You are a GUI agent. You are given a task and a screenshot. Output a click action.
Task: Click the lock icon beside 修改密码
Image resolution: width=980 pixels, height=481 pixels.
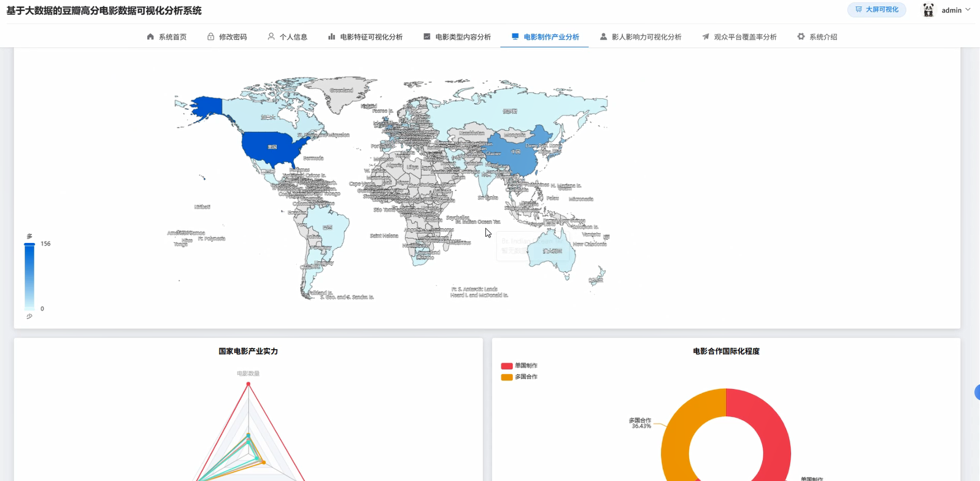pos(210,37)
